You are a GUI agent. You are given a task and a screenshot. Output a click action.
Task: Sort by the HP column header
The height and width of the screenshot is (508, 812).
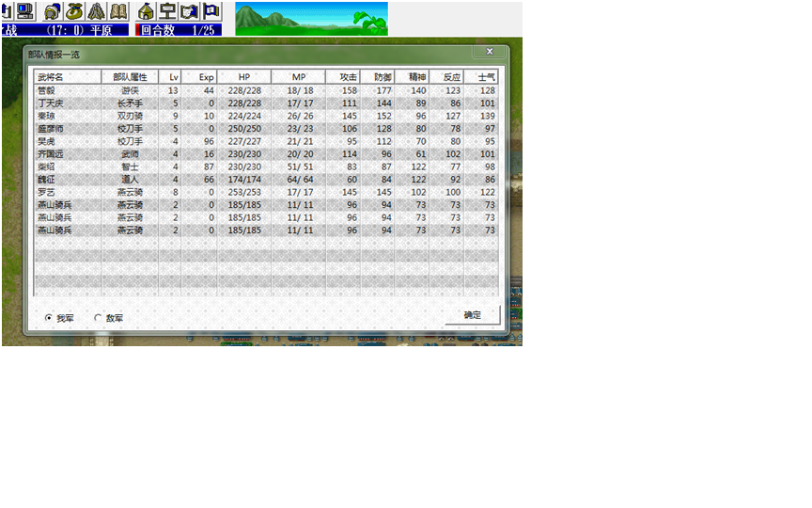pyautogui.click(x=244, y=76)
